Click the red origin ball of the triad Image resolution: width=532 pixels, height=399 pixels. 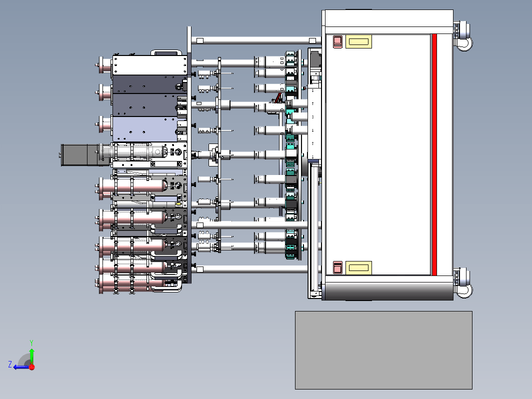(32, 367)
